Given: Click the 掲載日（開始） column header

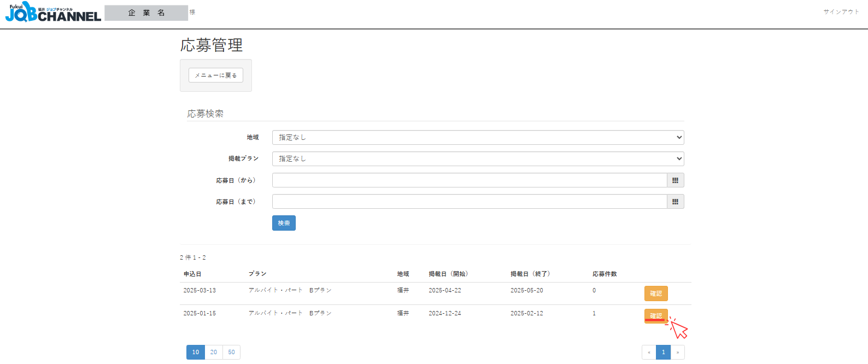Looking at the screenshot, I should pyautogui.click(x=448, y=274).
